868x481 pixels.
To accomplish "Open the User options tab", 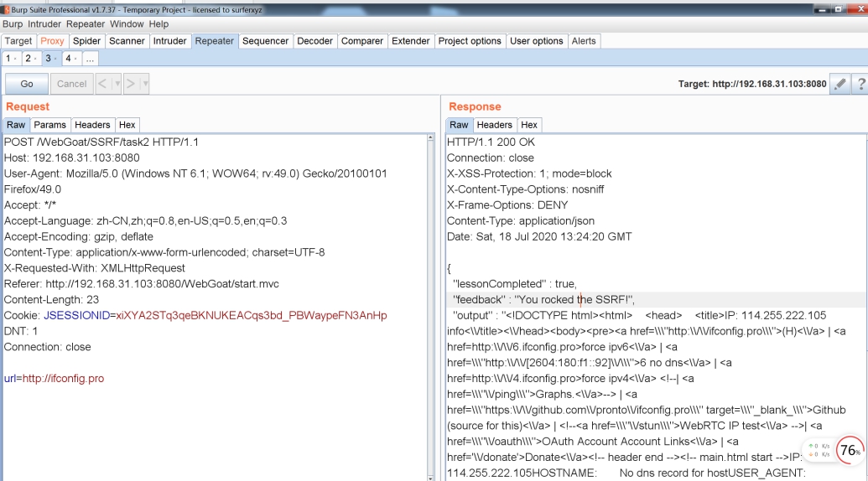I will coord(537,41).
